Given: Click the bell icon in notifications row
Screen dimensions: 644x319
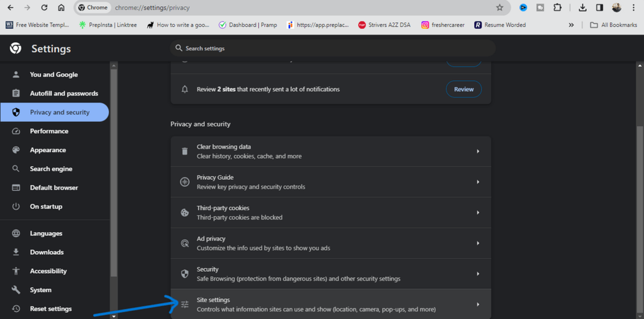Looking at the screenshot, I should click(184, 89).
